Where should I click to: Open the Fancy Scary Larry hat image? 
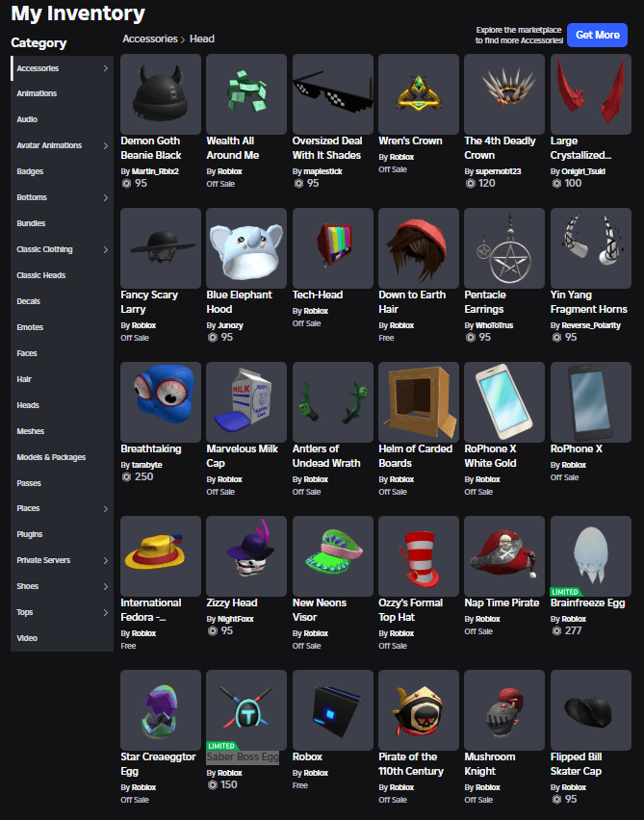point(161,248)
